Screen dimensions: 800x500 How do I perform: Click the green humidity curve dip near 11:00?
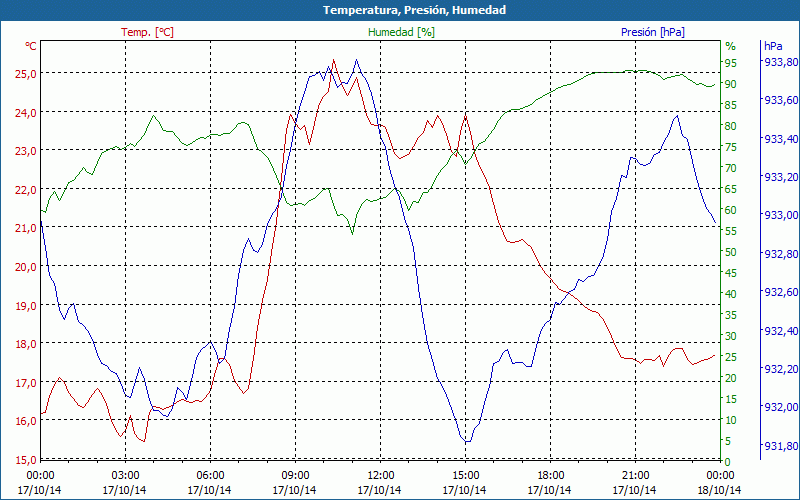[352, 234]
